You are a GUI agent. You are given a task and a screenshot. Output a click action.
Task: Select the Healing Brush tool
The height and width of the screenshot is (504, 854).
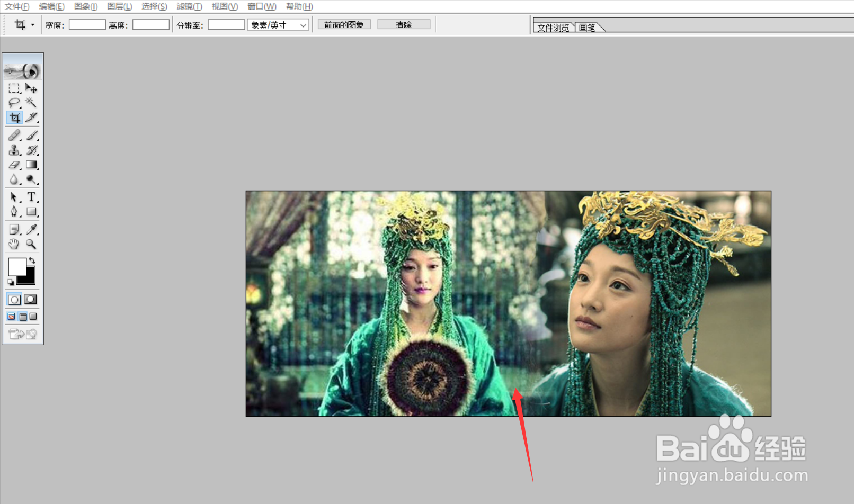click(14, 136)
